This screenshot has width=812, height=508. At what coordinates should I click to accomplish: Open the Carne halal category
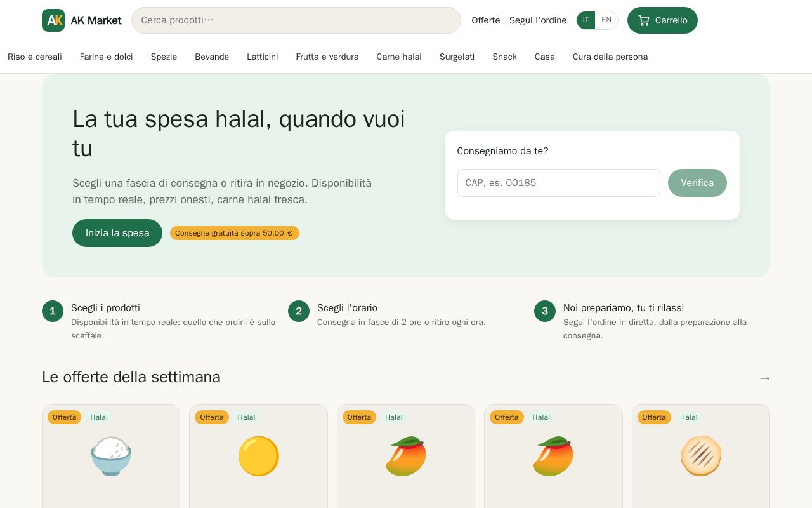(x=399, y=57)
